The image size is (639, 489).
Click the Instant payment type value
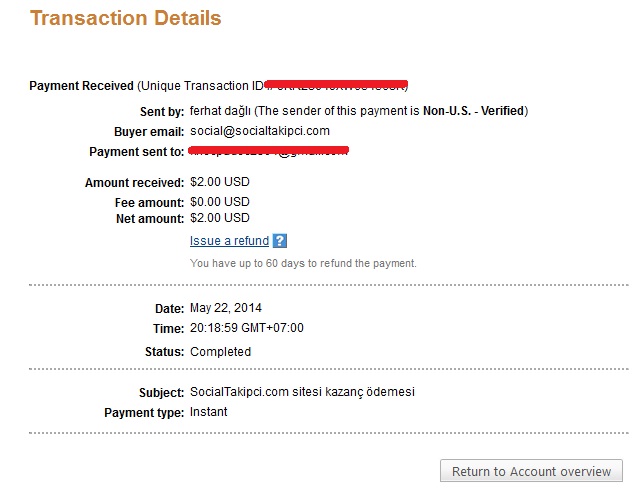point(208,412)
